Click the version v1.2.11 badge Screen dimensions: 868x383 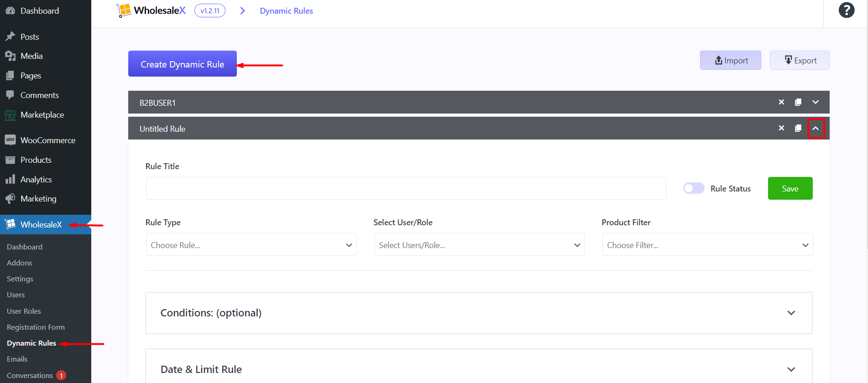coord(210,10)
